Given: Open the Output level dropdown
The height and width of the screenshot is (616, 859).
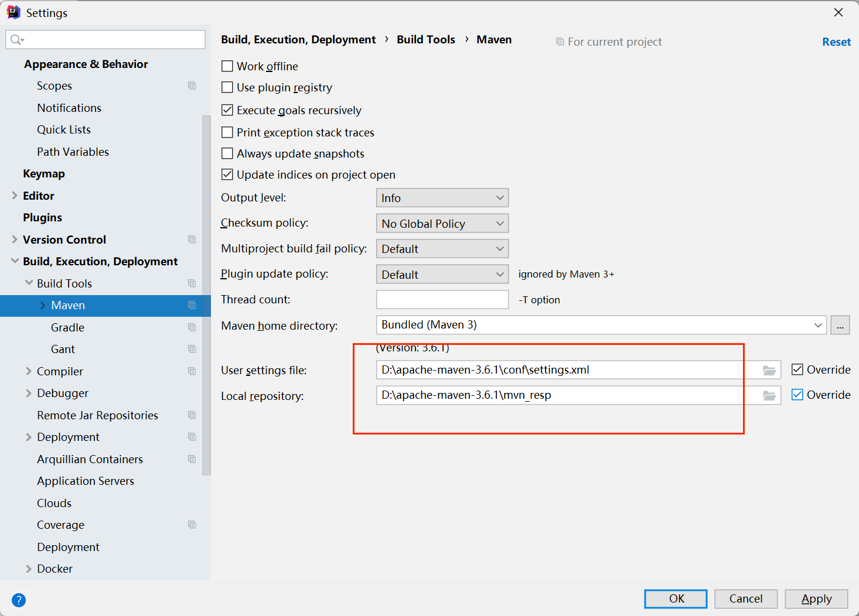Looking at the screenshot, I should pyautogui.click(x=442, y=198).
